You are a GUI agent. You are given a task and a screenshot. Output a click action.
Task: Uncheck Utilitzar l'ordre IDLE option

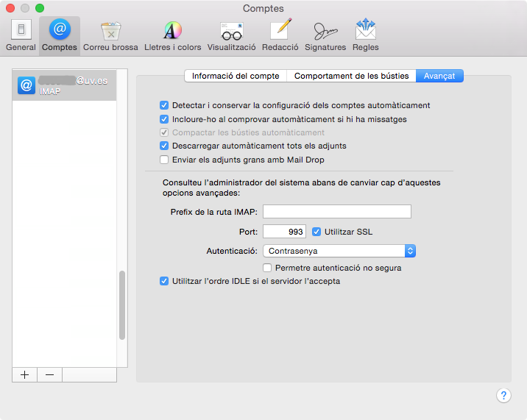164,281
